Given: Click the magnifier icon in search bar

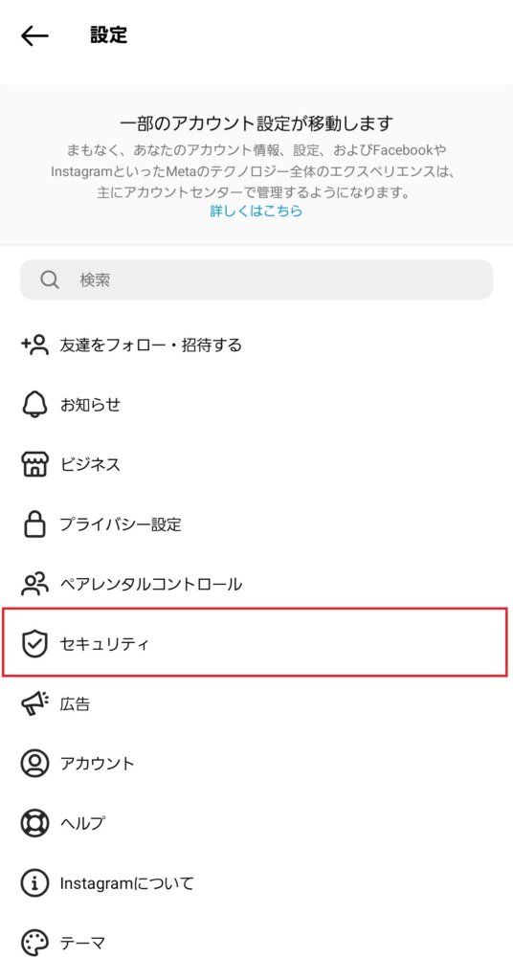Looking at the screenshot, I should [x=50, y=279].
